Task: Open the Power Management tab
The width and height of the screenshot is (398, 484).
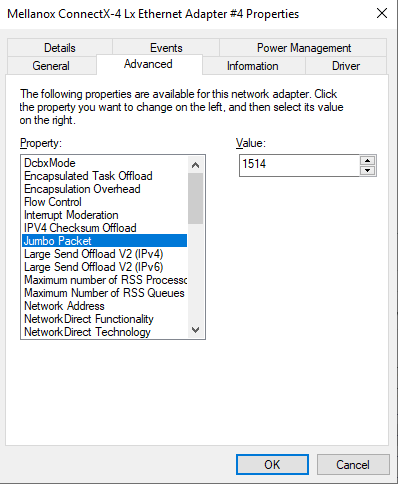Action: [303, 48]
